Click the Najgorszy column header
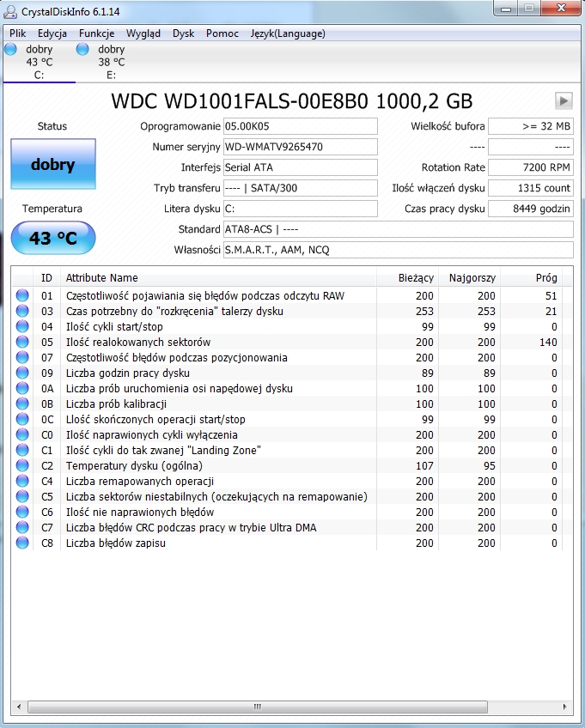585x728 pixels. point(469,277)
